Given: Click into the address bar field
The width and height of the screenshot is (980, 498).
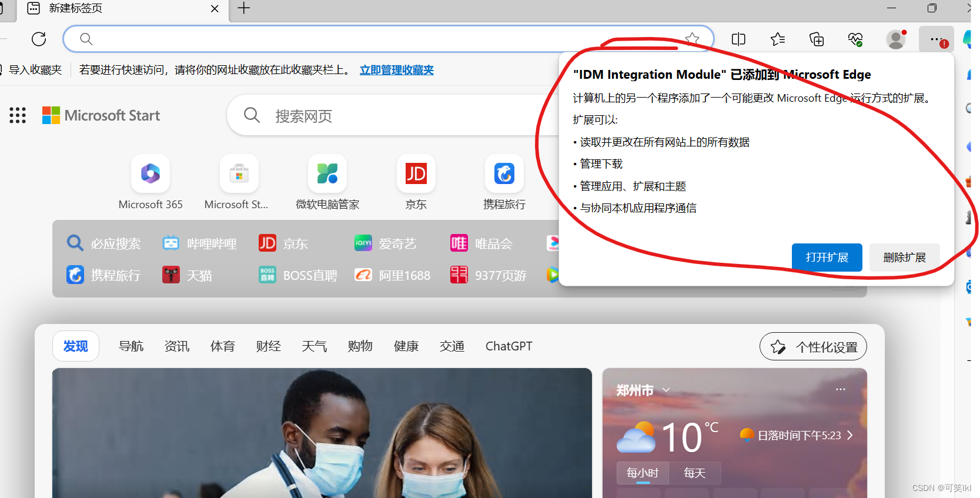Looking at the screenshot, I should 388,39.
